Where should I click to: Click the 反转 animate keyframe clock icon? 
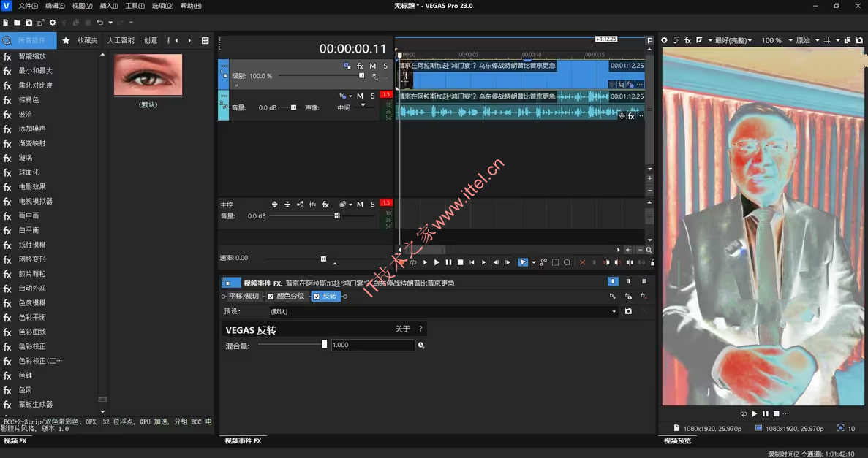421,346
